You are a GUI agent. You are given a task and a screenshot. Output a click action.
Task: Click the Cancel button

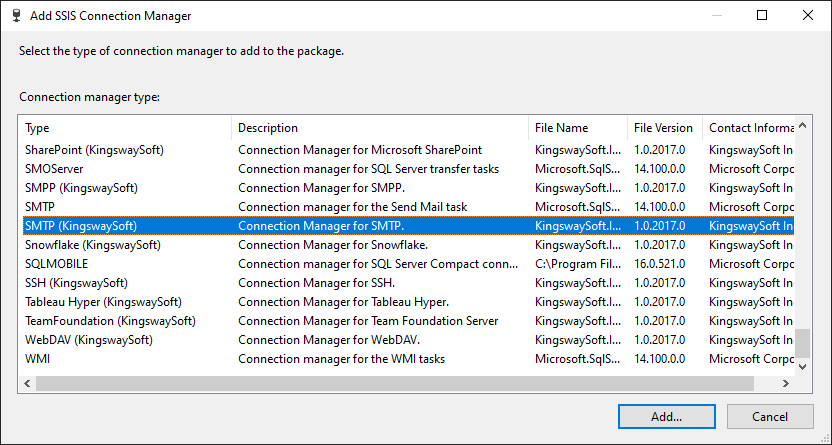pyautogui.click(x=770, y=416)
